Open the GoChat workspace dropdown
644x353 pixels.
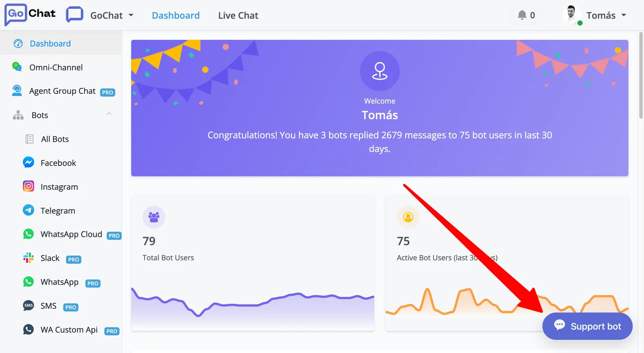coord(100,15)
